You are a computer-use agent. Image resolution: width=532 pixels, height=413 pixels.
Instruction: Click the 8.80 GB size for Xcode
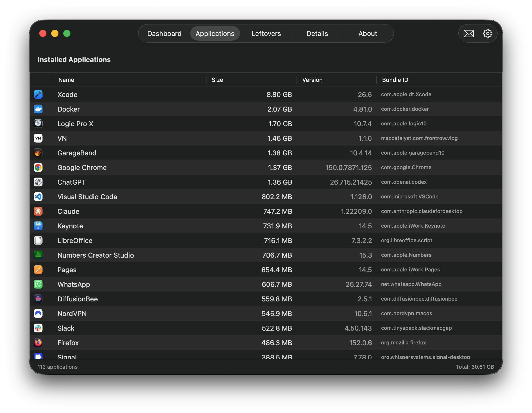(x=279, y=95)
